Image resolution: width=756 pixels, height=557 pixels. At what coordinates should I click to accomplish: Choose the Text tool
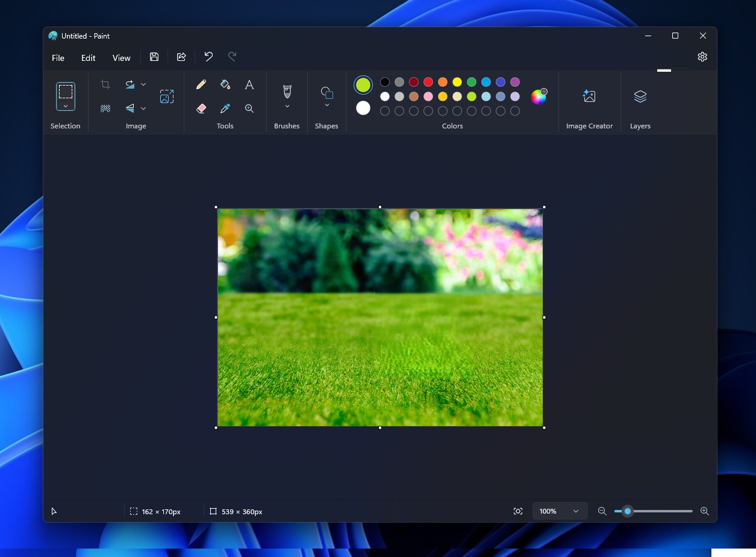click(x=249, y=85)
